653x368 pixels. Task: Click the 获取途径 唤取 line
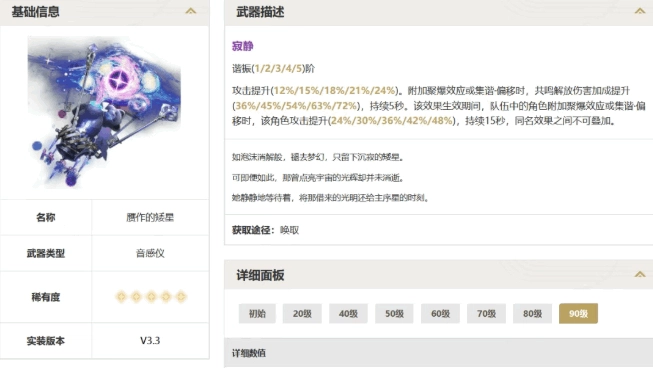(x=265, y=230)
